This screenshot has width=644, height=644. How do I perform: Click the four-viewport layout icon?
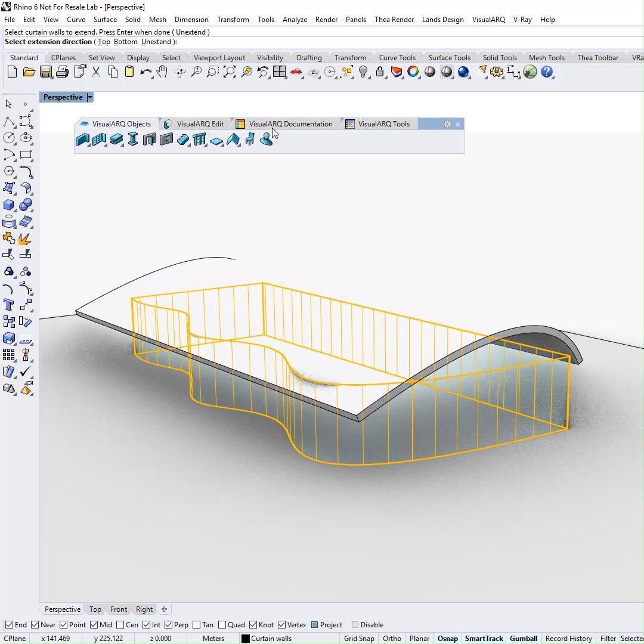pyautogui.click(x=279, y=72)
